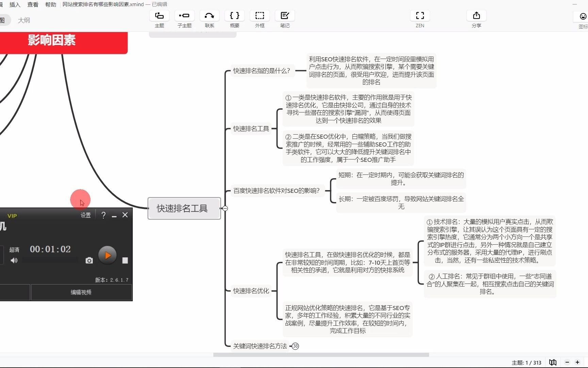Click the recorder play button
Image resolution: width=588 pixels, height=368 pixels.
click(107, 255)
